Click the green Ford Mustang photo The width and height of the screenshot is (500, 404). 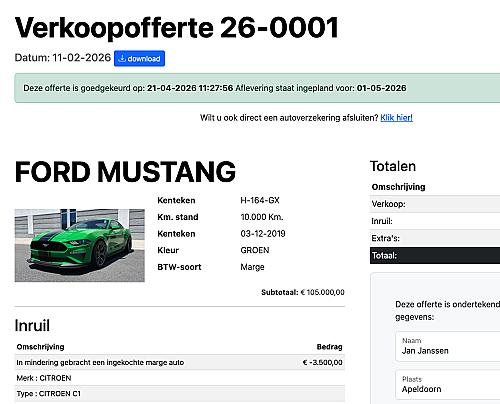coord(80,245)
